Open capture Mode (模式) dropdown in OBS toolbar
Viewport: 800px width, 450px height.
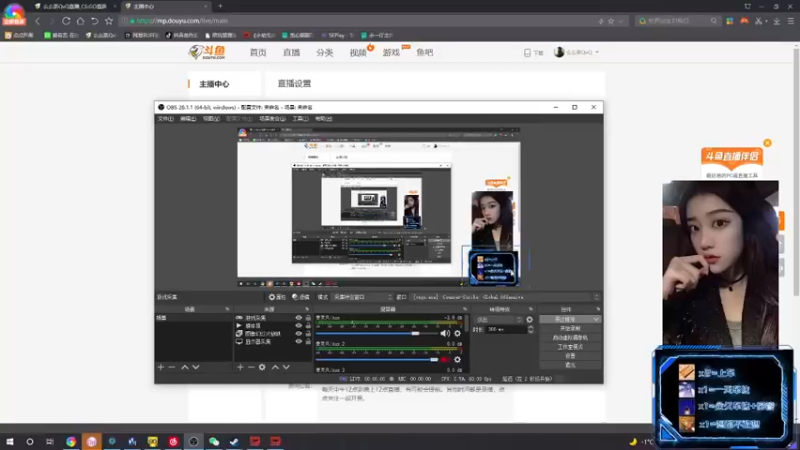pyautogui.click(x=362, y=297)
